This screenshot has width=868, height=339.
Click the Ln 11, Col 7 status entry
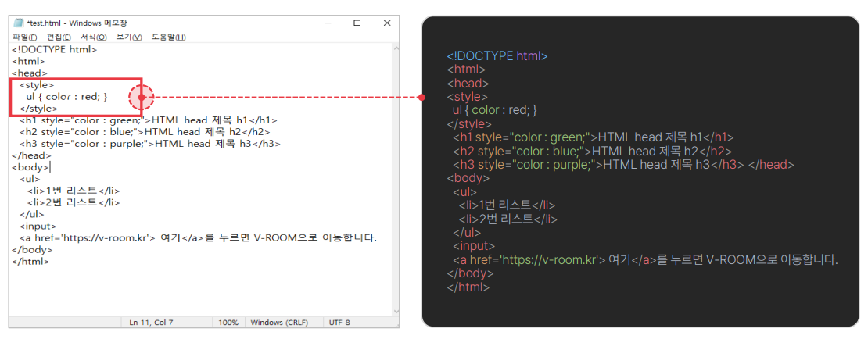[x=151, y=323]
